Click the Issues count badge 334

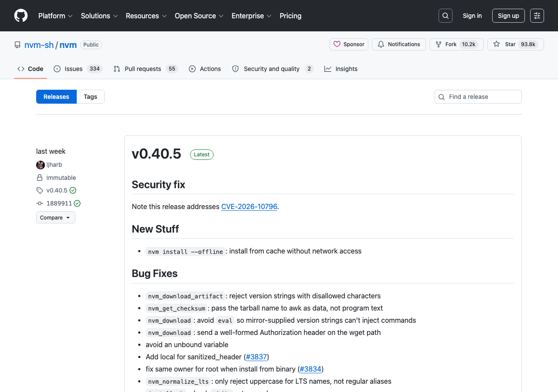click(x=95, y=69)
